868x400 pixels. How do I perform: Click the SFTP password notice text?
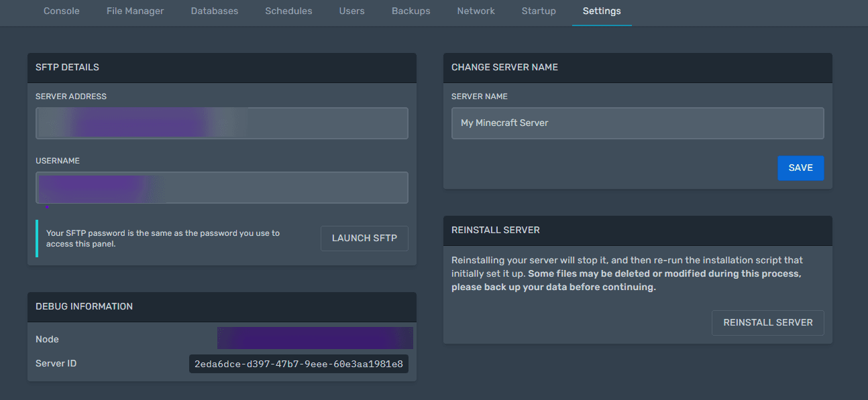(x=163, y=239)
